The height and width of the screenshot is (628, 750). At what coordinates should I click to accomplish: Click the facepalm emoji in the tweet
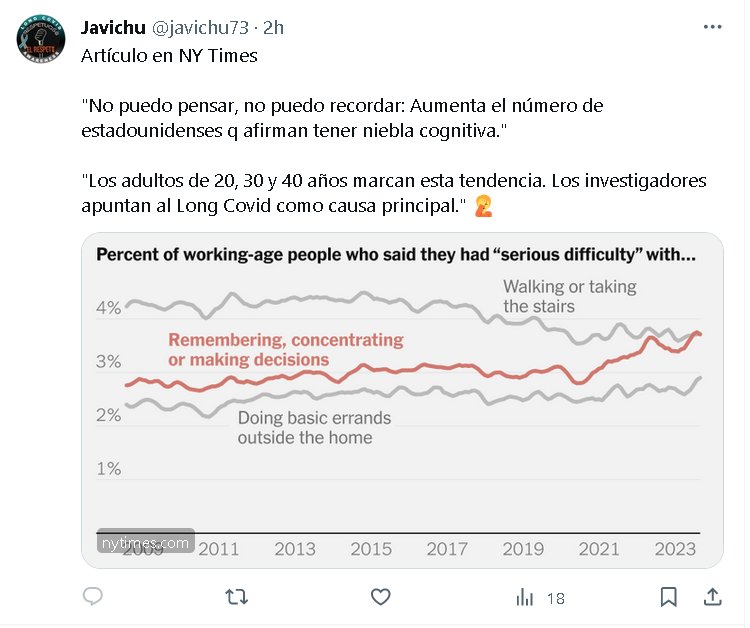coord(485,208)
